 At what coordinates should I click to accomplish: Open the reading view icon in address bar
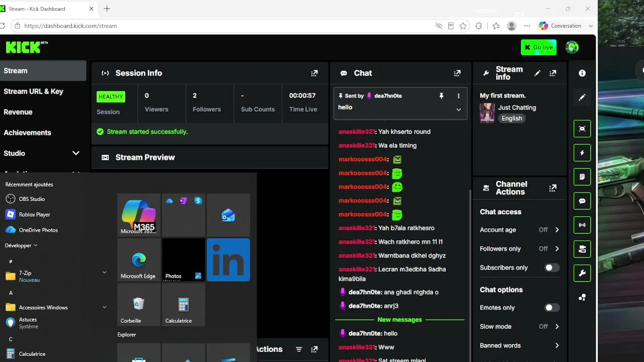[451, 26]
